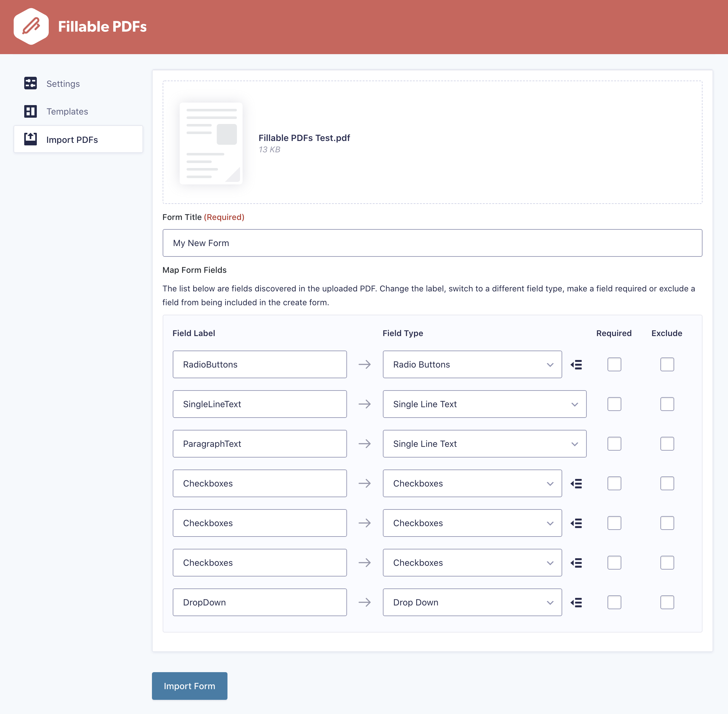The height and width of the screenshot is (714, 728).
Task: Click the Import PDFs upload icon
Action: point(31,139)
